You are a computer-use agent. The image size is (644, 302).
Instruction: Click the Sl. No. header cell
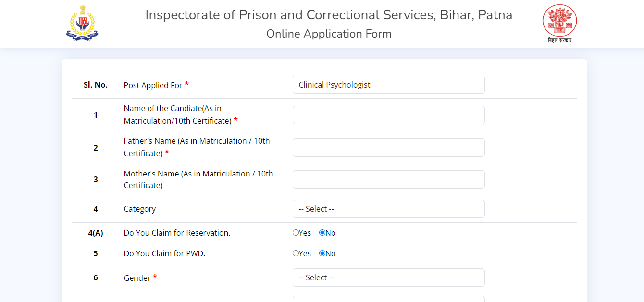95,84
